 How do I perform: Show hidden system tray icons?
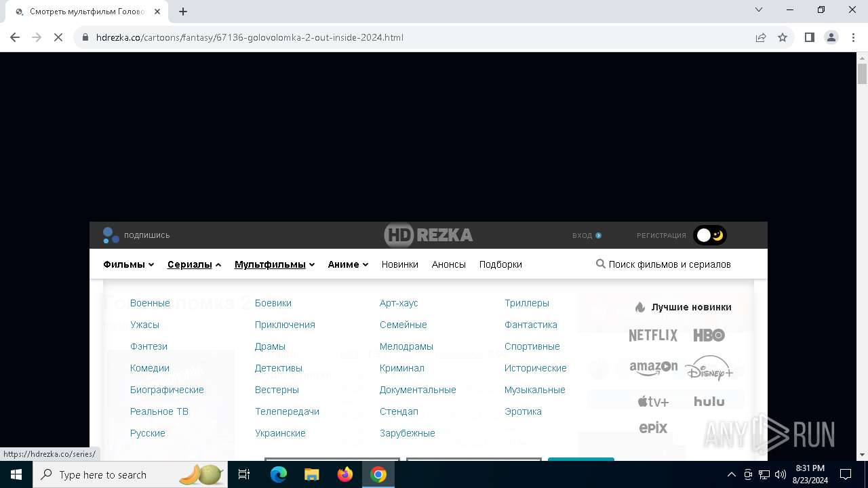click(731, 474)
